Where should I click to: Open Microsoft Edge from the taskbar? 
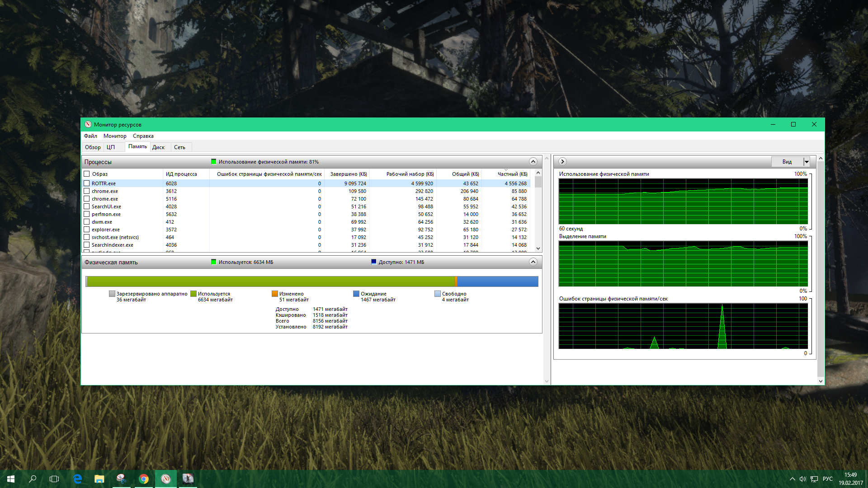coord(77,479)
